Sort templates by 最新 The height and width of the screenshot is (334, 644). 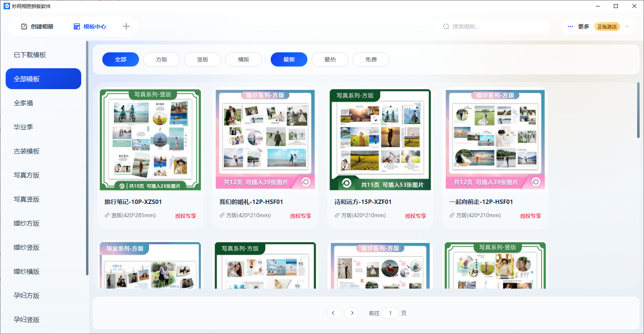point(289,59)
